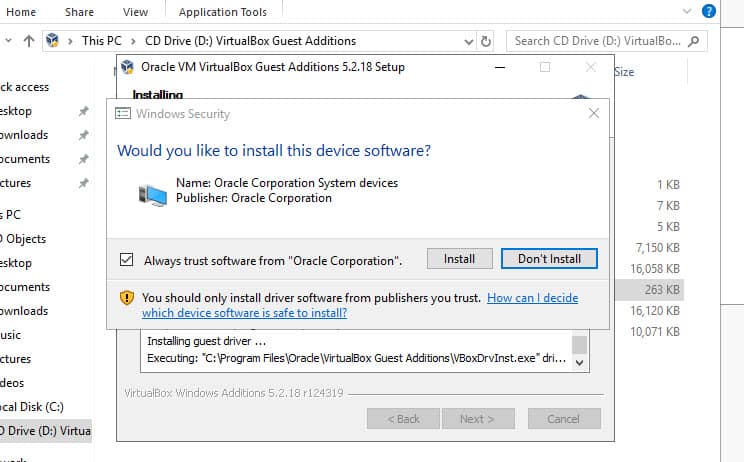Close the Windows Security dialog
Viewport: 744px width, 462px height.
click(594, 113)
